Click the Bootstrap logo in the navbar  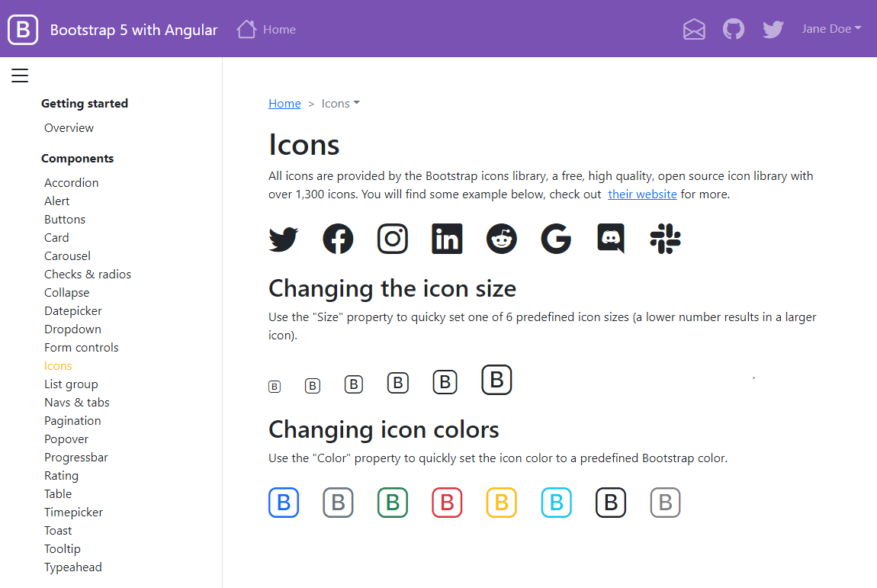click(x=23, y=30)
